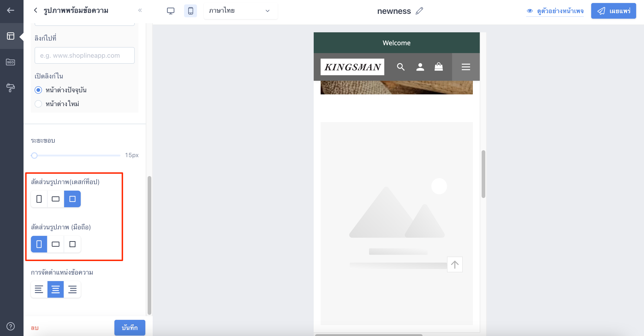This screenshot has width=644, height=336.
Task: Click the Welcome announcement bar
Action: [397, 43]
